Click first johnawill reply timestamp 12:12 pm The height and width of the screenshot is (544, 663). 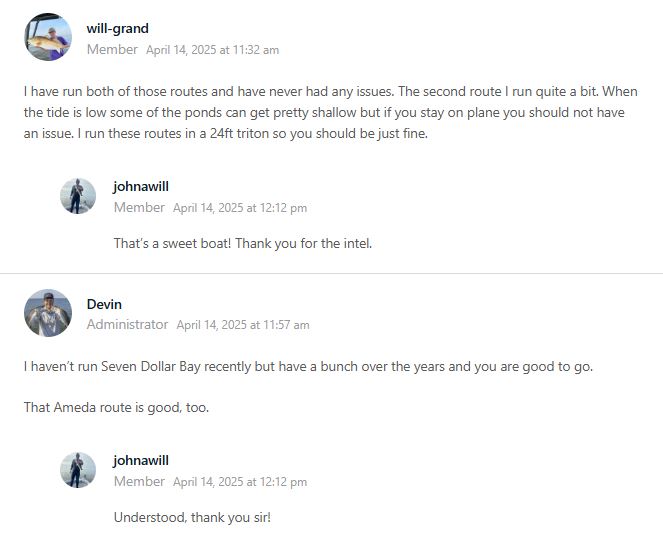pyautogui.click(x=240, y=208)
